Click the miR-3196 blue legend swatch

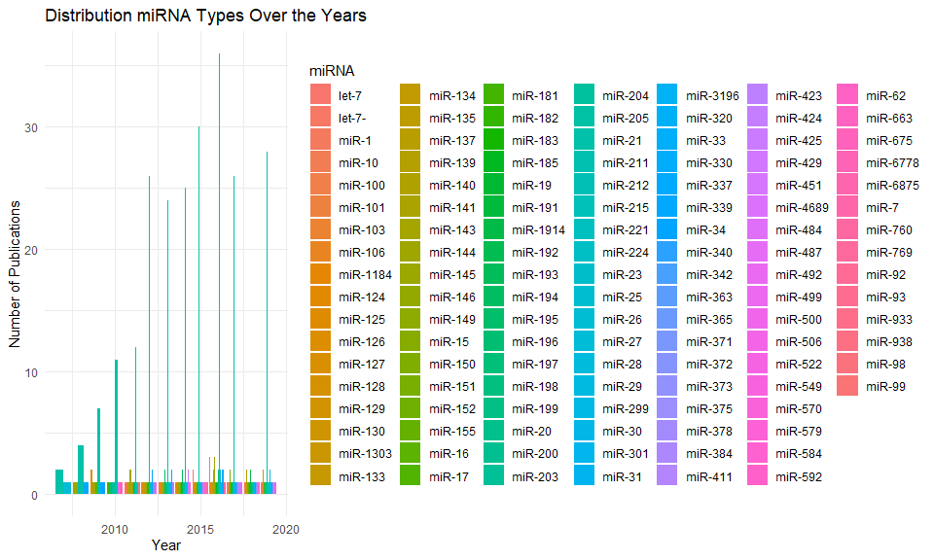tap(670, 95)
